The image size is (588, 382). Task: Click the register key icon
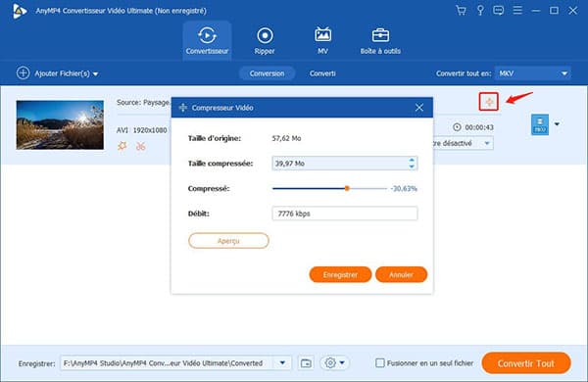click(480, 10)
